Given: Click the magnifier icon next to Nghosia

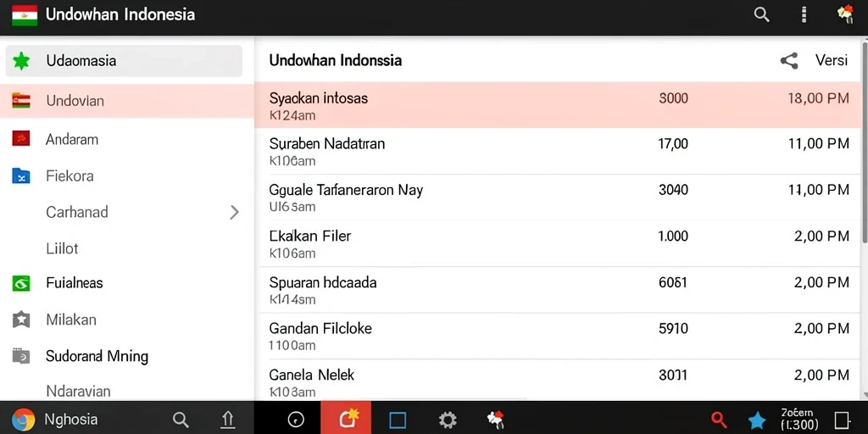Looking at the screenshot, I should pos(181,420).
